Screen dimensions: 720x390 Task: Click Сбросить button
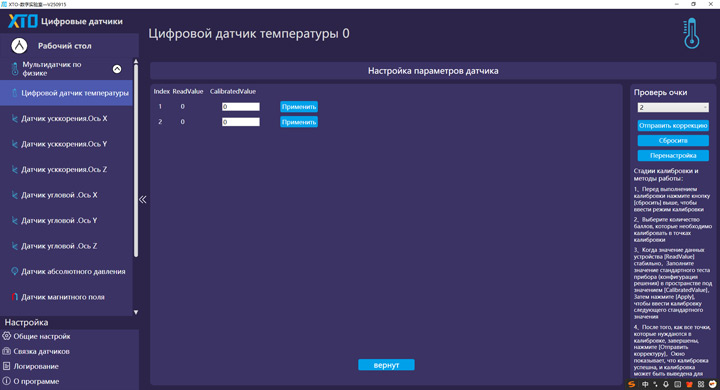tap(673, 141)
